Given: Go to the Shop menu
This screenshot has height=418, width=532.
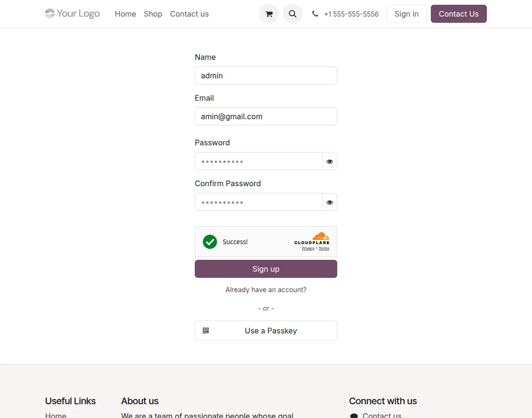Looking at the screenshot, I should tap(153, 14).
